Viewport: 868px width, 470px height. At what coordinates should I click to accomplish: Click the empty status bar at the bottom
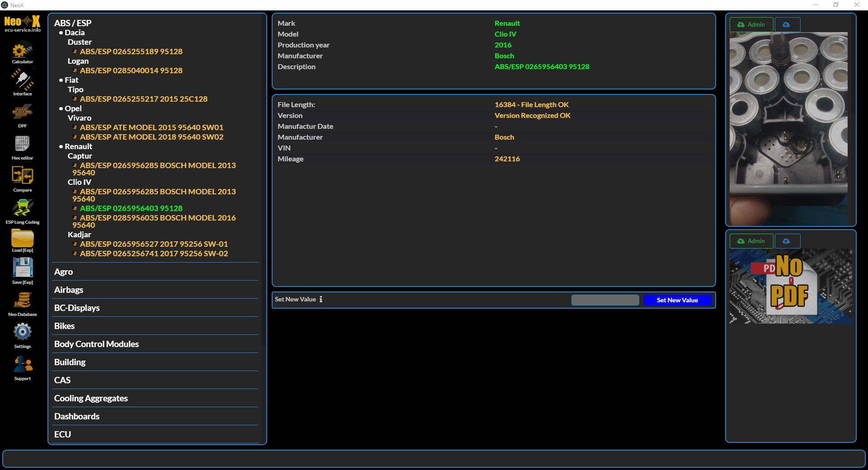tap(434, 459)
